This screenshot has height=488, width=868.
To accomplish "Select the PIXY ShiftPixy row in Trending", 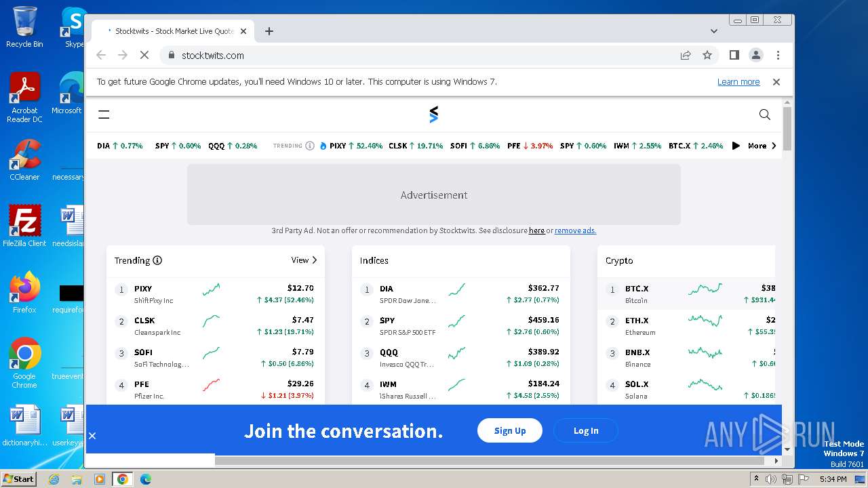I will (216, 293).
